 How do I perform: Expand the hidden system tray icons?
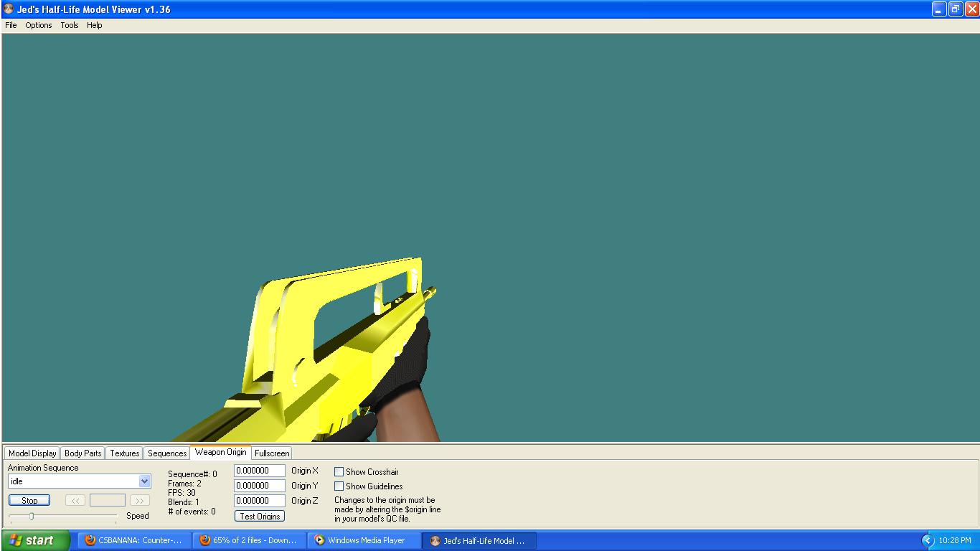click(927, 540)
